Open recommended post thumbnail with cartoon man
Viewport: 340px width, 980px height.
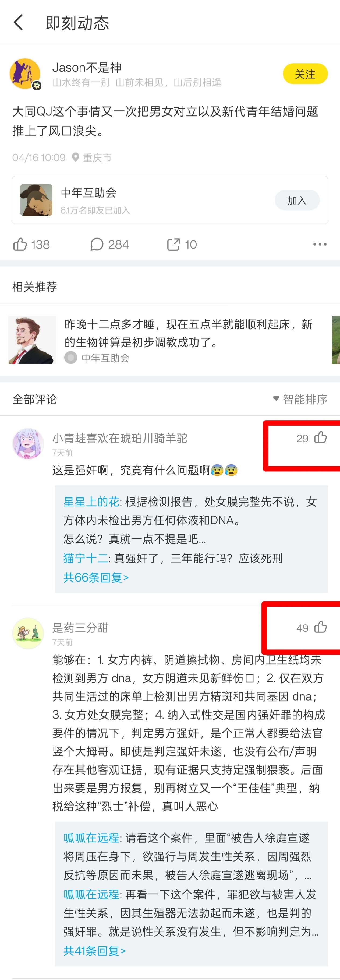(32, 340)
